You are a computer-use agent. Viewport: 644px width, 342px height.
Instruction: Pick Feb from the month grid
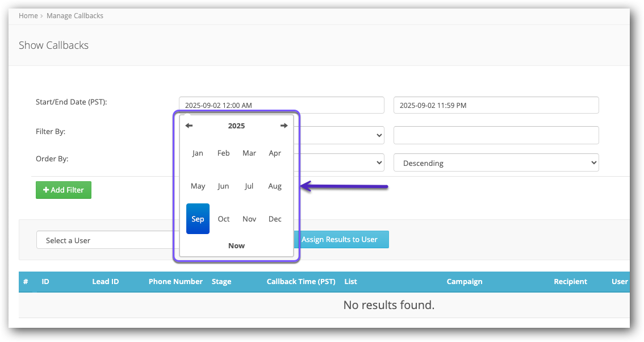(224, 153)
